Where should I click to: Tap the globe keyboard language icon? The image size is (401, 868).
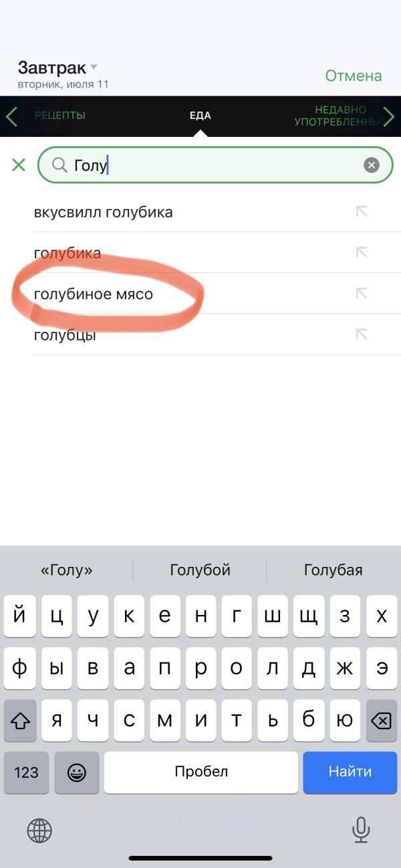(39, 831)
